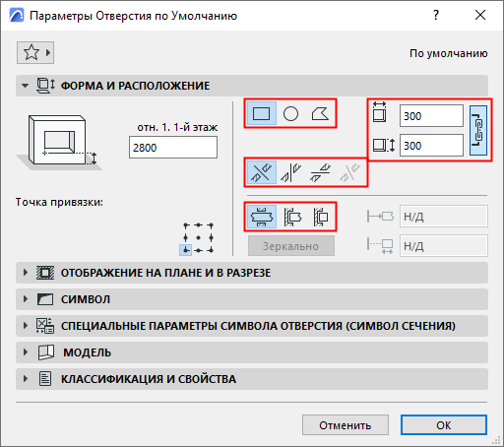Select top-middle anchor point
Viewport: 504px width, 447px height.
[198, 225]
